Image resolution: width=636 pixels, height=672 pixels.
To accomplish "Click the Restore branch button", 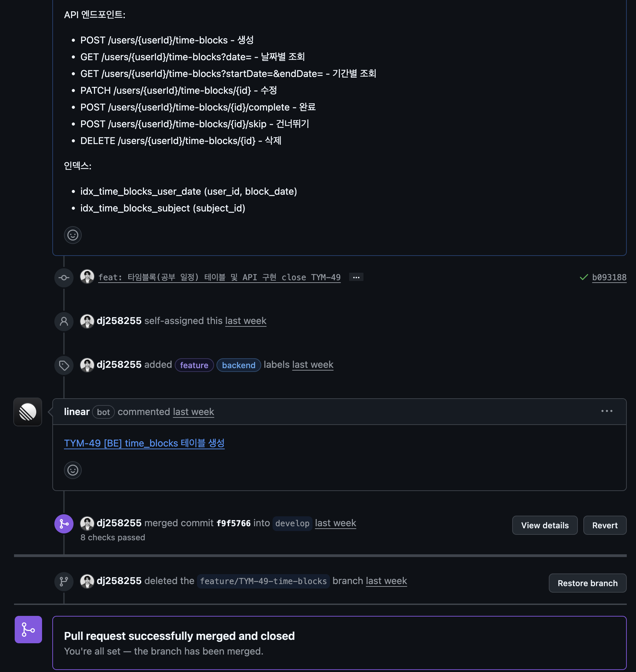I will [x=587, y=583].
